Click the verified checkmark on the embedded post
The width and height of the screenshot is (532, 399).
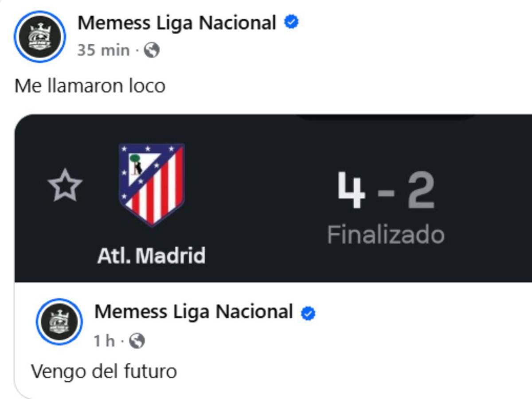(x=308, y=313)
